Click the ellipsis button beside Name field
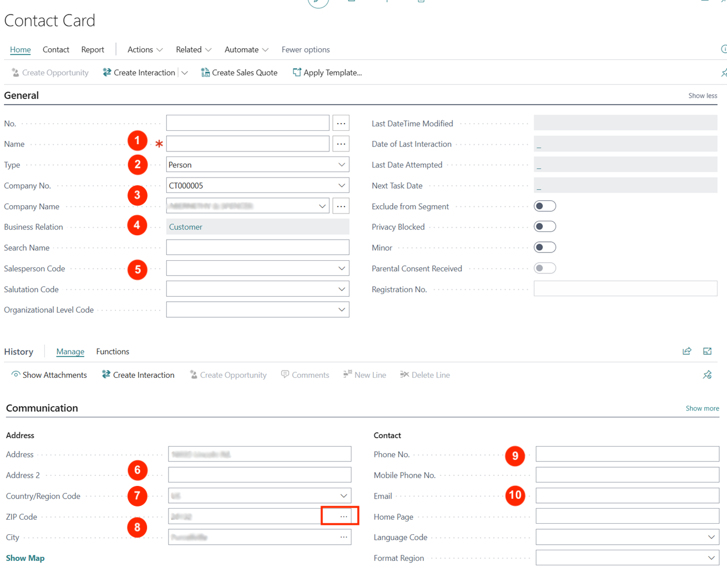This screenshot has height=588, width=727. tap(341, 144)
